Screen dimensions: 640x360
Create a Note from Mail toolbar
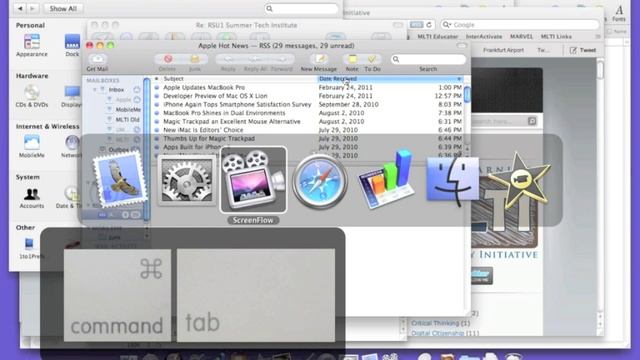click(352, 63)
